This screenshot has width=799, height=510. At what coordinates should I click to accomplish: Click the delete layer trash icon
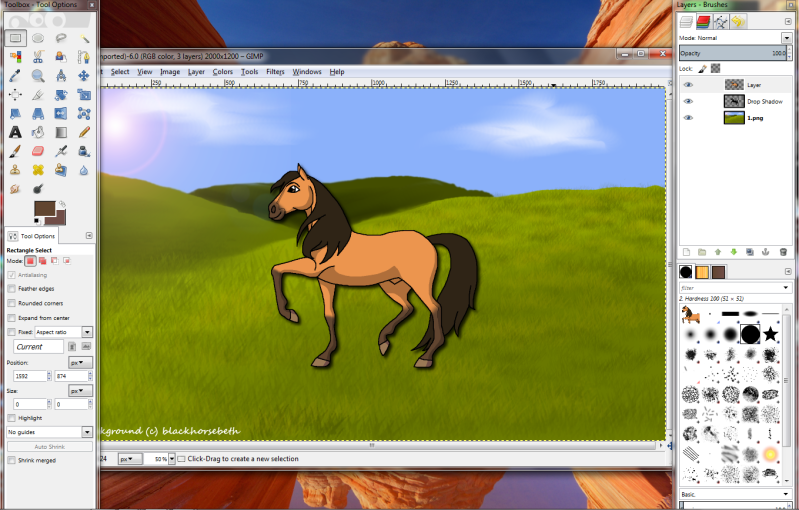[784, 252]
